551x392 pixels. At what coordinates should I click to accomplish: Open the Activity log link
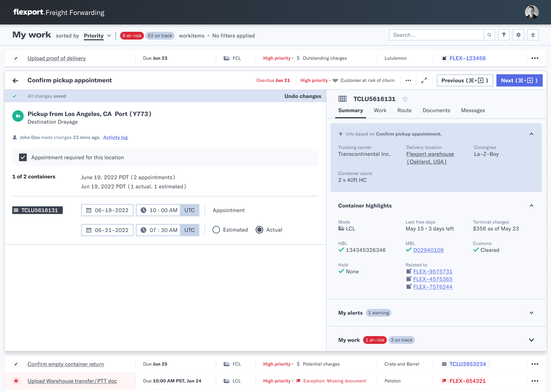115,137
